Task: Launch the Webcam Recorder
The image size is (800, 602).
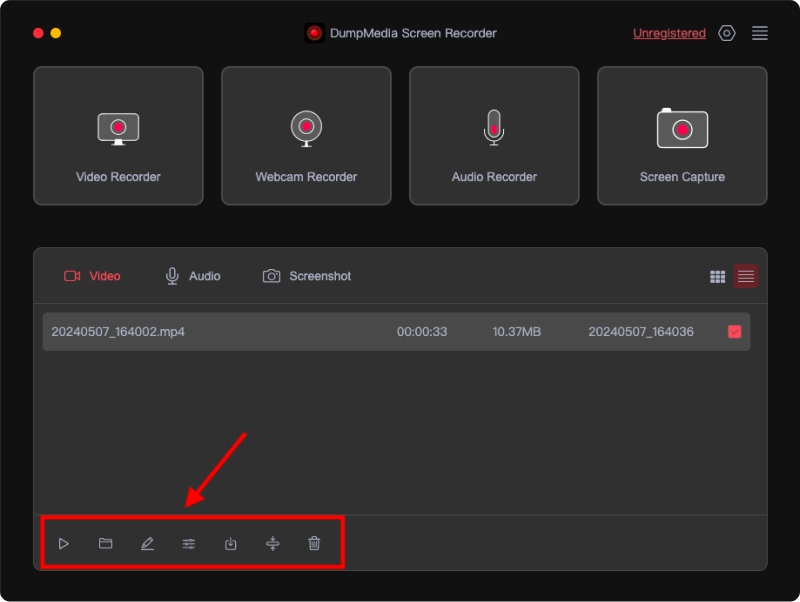Action: tap(306, 136)
